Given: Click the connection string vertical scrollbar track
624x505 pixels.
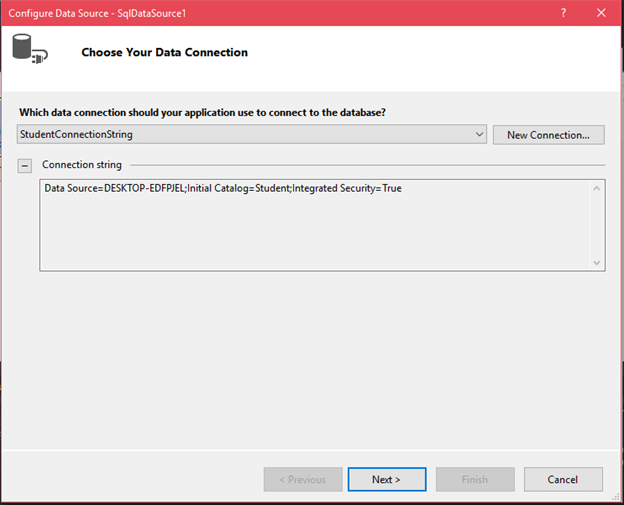Looking at the screenshot, I should click(597, 225).
